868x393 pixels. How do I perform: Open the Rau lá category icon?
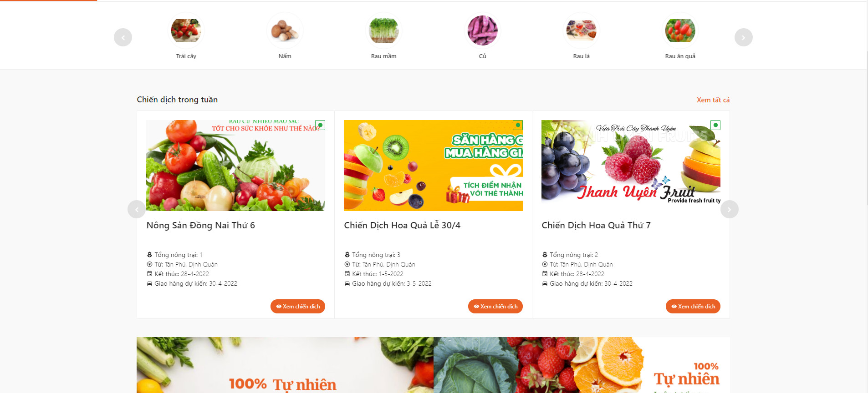pos(581,30)
